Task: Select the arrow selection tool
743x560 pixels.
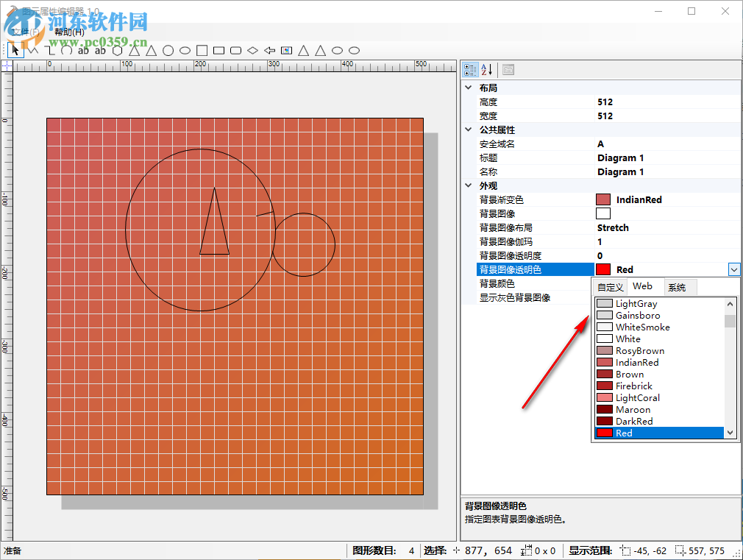Action: (x=15, y=50)
